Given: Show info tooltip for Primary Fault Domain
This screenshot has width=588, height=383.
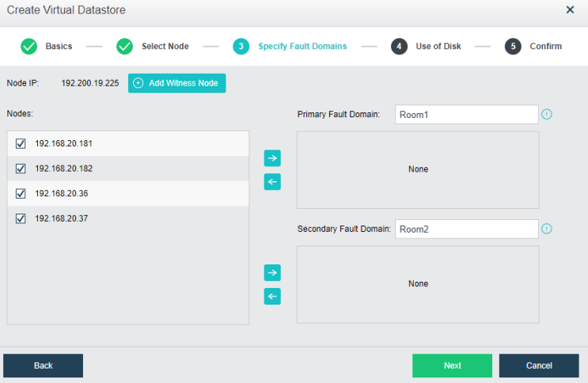Looking at the screenshot, I should 546,115.
